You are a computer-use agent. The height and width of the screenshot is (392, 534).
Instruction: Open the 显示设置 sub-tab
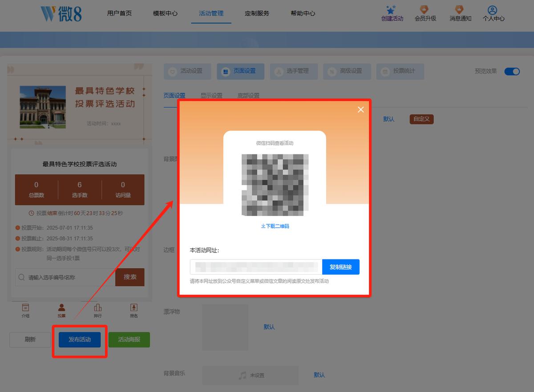(211, 96)
